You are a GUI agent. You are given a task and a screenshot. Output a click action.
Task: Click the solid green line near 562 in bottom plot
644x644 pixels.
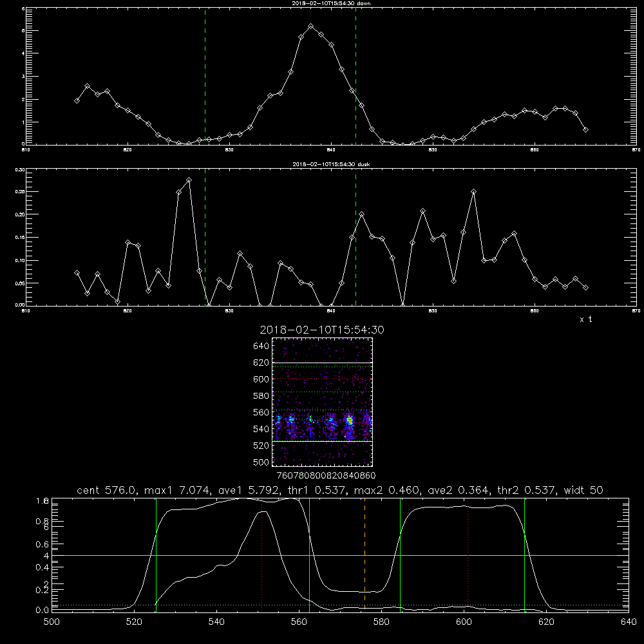tap(309, 554)
